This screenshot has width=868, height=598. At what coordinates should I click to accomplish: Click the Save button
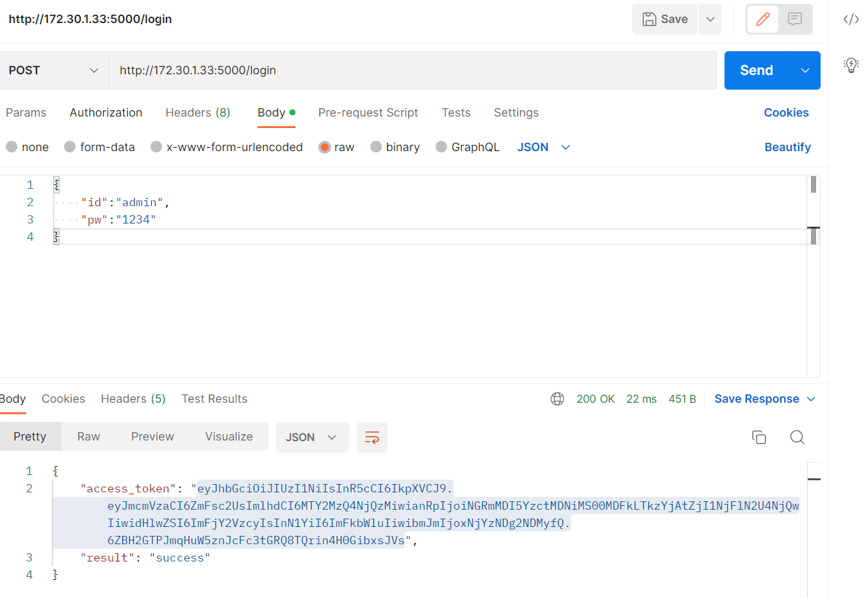(665, 19)
